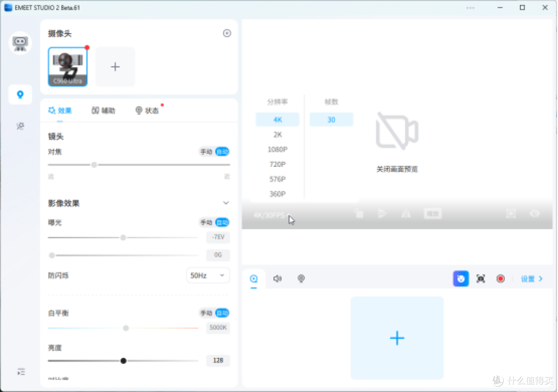Toggle the 4K/30FPS resolution dropdown

tap(273, 215)
